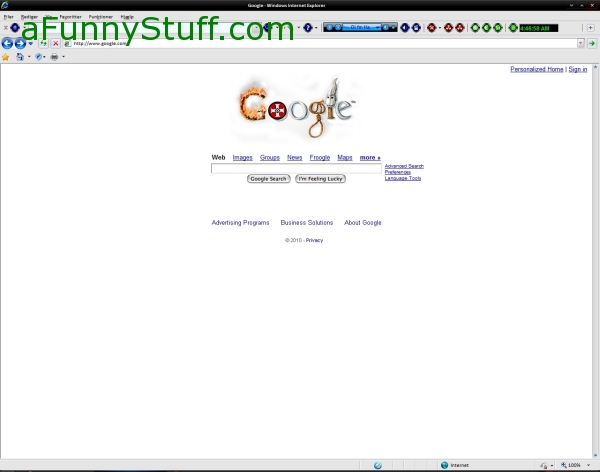Open the recent pages dropdown beside Forward

click(31, 44)
